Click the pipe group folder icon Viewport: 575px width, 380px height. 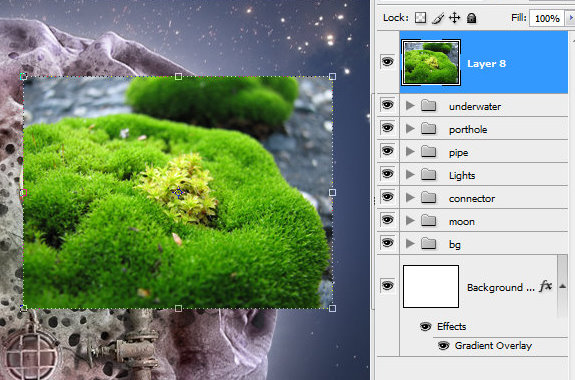pos(428,151)
